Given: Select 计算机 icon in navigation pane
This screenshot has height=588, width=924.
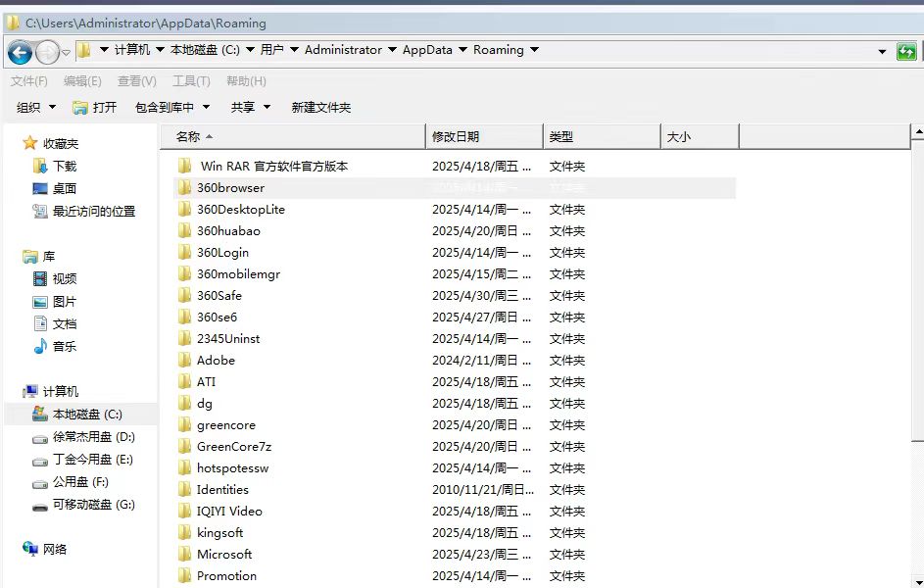Looking at the screenshot, I should [x=29, y=391].
